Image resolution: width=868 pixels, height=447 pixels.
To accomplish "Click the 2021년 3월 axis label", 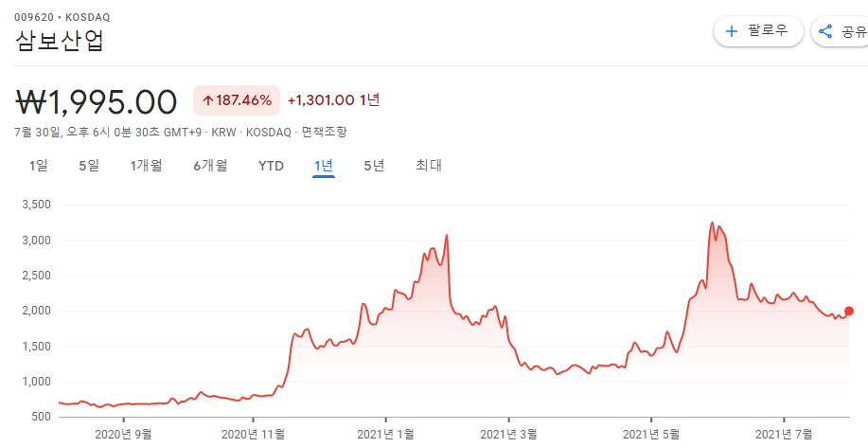I will (x=508, y=435).
